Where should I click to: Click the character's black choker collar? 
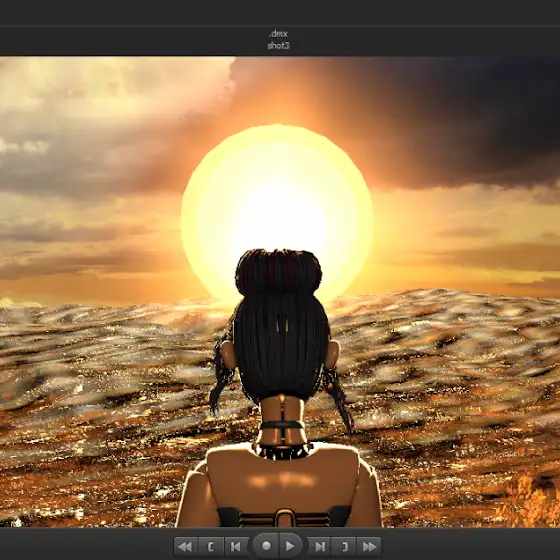click(282, 425)
